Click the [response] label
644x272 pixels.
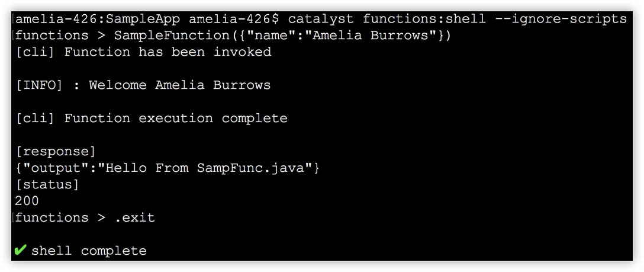(x=56, y=152)
